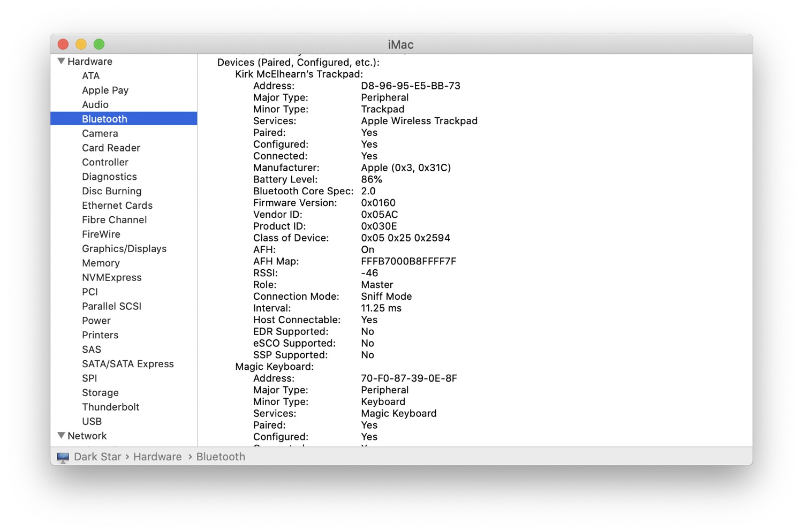Image resolution: width=803 pixels, height=532 pixels.
Task: Select Bluetooth in the sidebar
Action: coord(124,119)
